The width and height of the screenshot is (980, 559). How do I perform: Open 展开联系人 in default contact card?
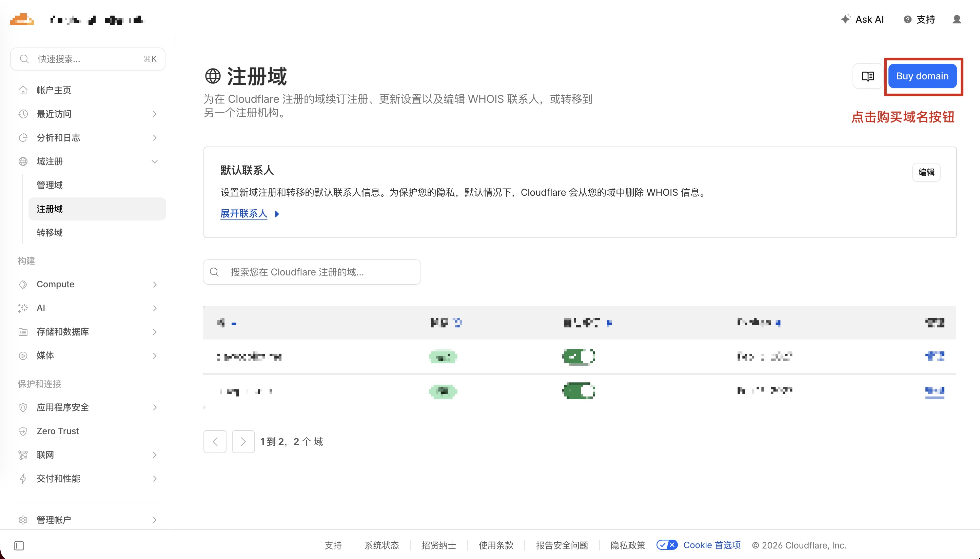pos(244,213)
